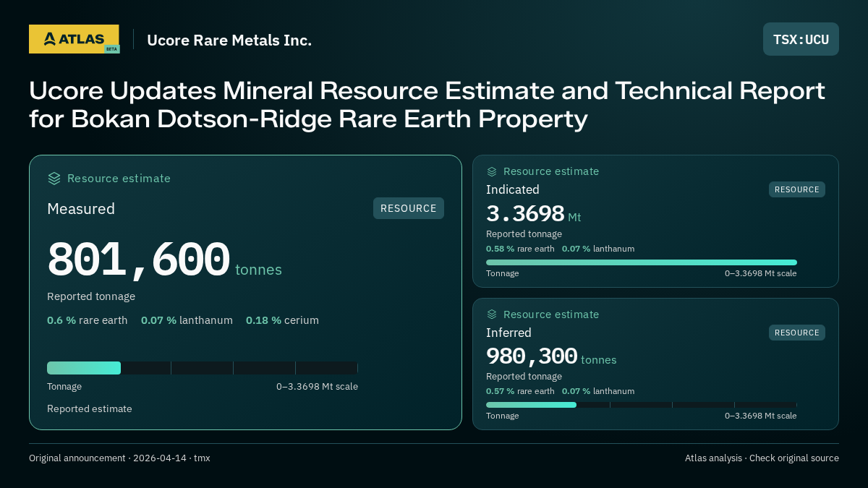Click the layers icon in Inferred card
868x488 pixels.
[492, 314]
